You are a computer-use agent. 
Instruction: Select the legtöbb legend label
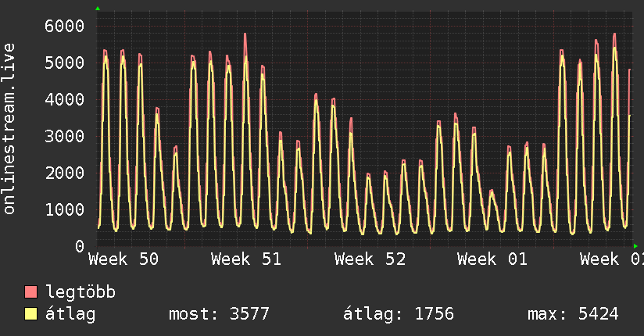pyautogui.click(x=80, y=291)
